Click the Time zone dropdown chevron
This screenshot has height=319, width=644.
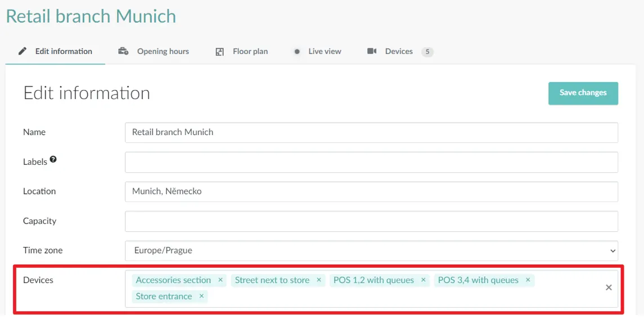[613, 250]
